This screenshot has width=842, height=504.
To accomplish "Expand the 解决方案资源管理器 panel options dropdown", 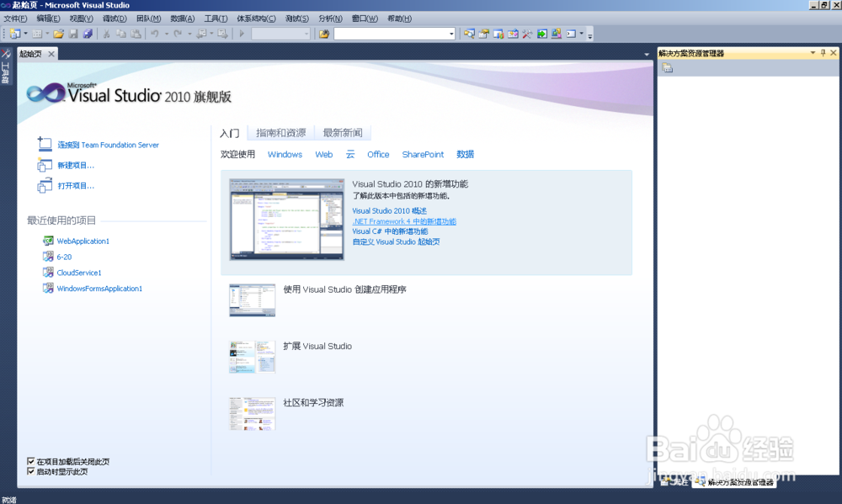I will 813,53.
